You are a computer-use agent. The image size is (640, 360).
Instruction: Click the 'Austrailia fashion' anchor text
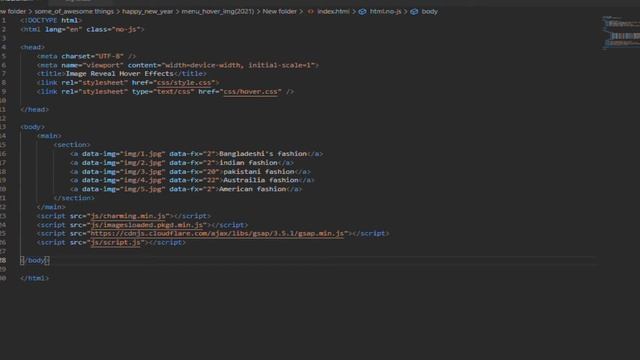[x=261, y=180]
